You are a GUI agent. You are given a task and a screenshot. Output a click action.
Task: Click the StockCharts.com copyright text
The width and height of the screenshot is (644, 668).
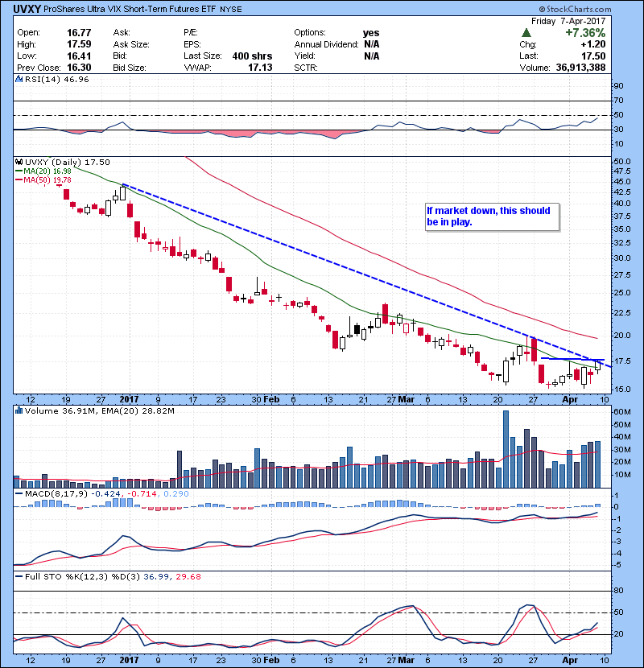(x=575, y=9)
